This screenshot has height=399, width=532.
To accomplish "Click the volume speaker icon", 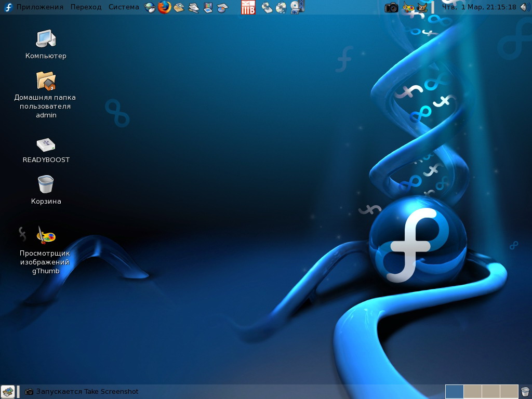I will 525,7.
